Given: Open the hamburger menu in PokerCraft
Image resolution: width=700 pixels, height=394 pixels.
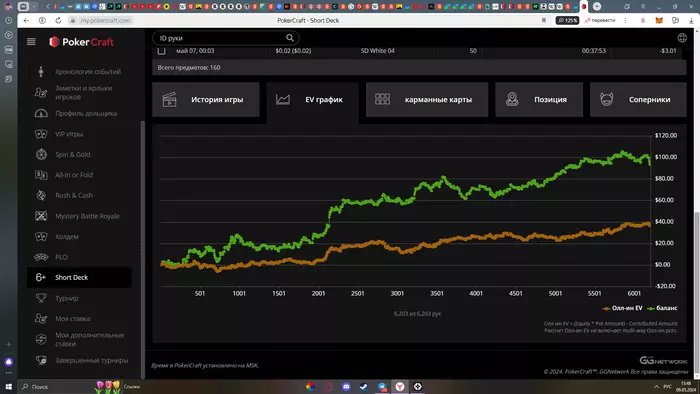Looking at the screenshot, I should (x=31, y=41).
